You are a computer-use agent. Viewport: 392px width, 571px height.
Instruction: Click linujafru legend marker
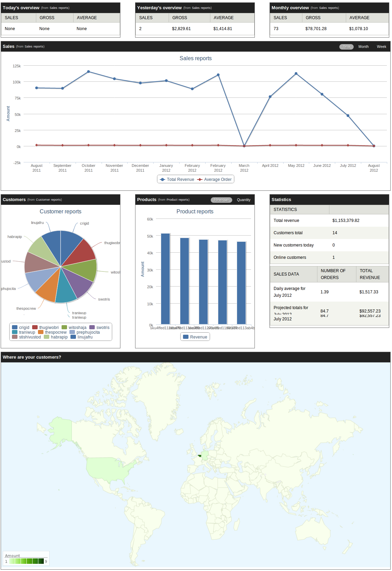73,337
